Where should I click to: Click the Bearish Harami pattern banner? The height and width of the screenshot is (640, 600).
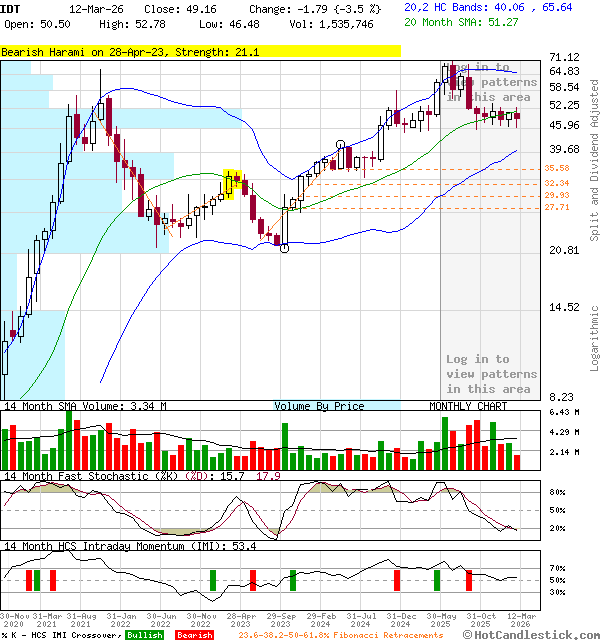(200, 51)
